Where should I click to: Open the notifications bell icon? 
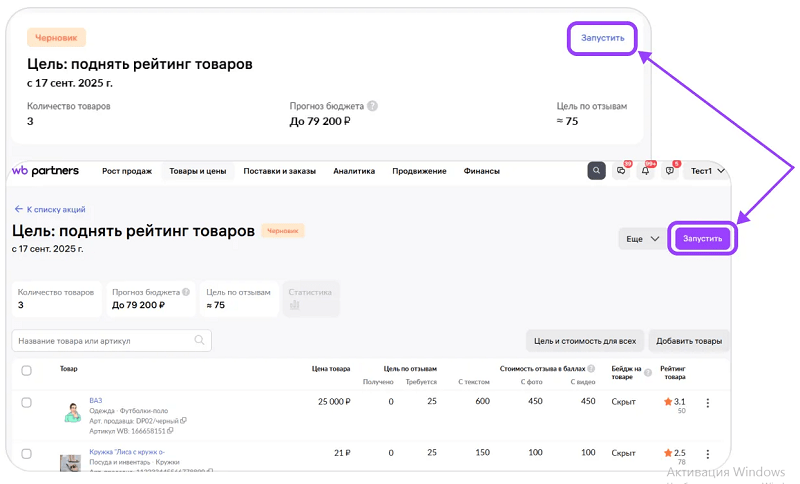coord(645,171)
